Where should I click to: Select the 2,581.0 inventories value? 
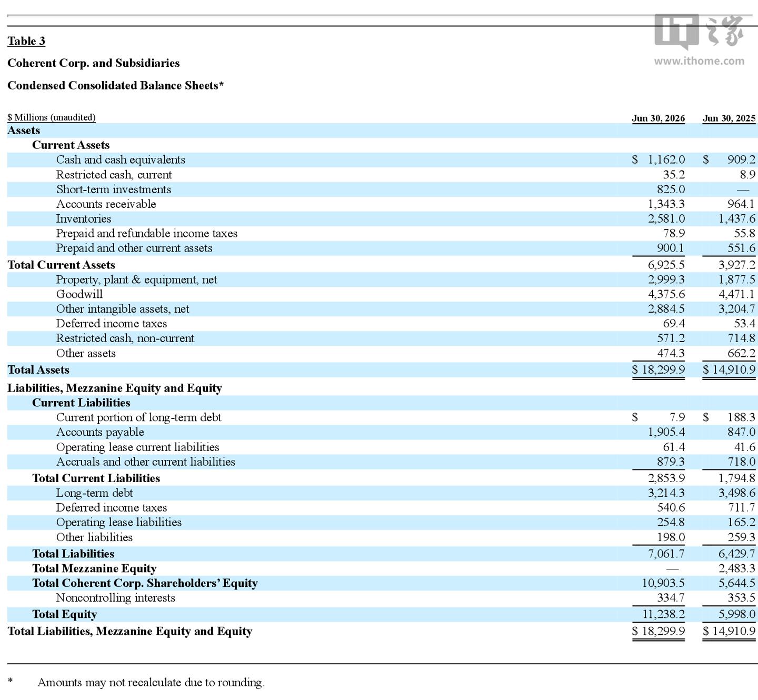(x=666, y=219)
